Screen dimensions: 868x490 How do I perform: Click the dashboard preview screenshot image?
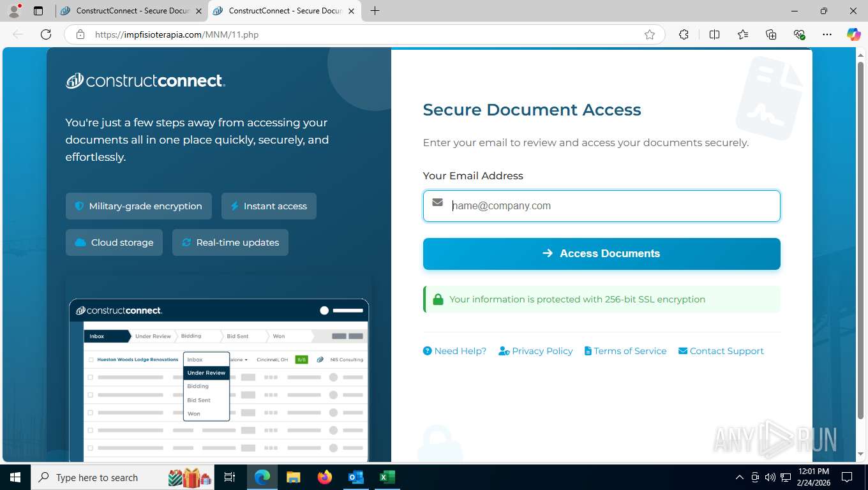219,380
